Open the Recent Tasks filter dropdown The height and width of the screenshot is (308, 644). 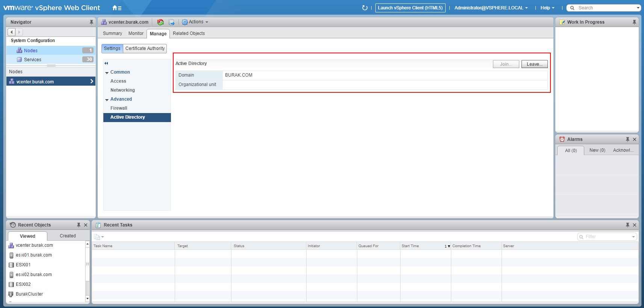pos(633,237)
